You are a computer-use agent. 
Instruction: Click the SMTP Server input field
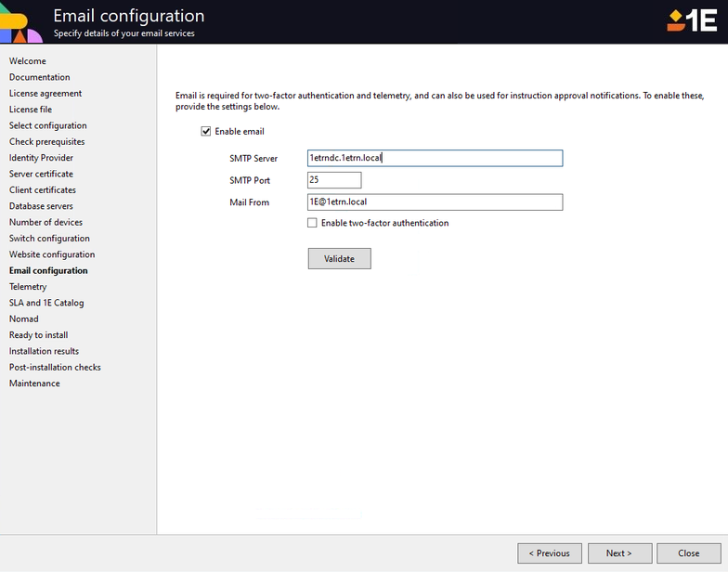pos(435,158)
